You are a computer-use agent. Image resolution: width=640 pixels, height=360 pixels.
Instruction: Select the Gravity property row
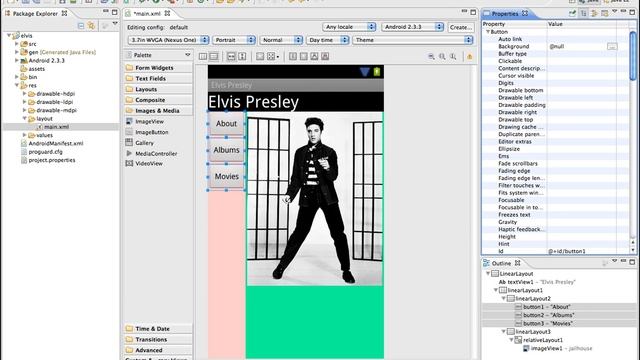(556, 222)
